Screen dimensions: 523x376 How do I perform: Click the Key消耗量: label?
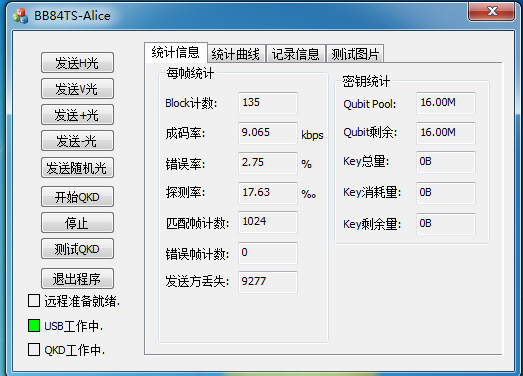click(x=372, y=193)
